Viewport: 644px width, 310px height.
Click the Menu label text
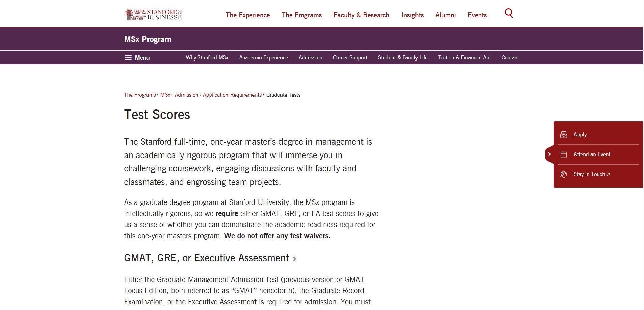tap(142, 58)
